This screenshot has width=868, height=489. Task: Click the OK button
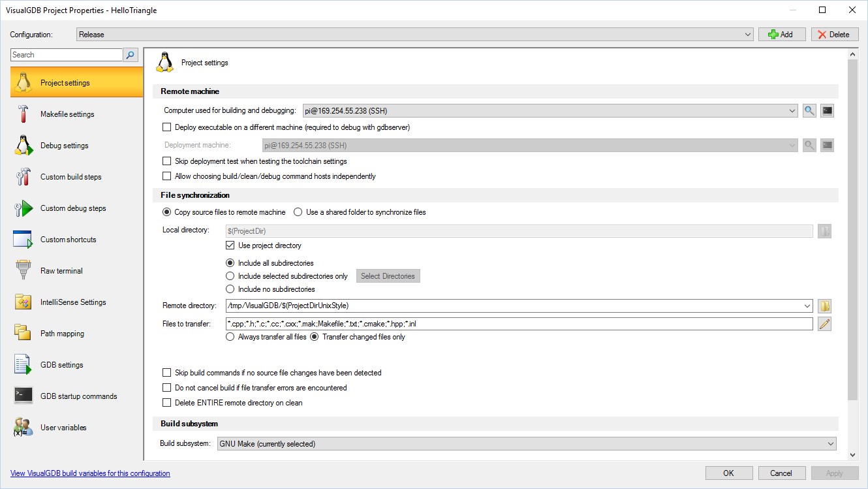[728, 473]
